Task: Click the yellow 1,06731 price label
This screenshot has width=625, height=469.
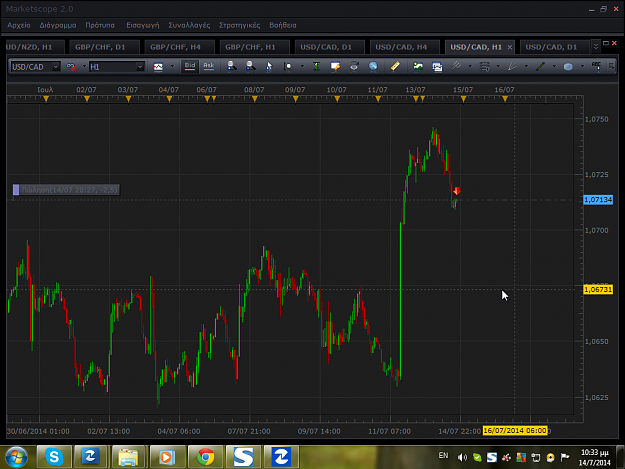Action: click(598, 290)
